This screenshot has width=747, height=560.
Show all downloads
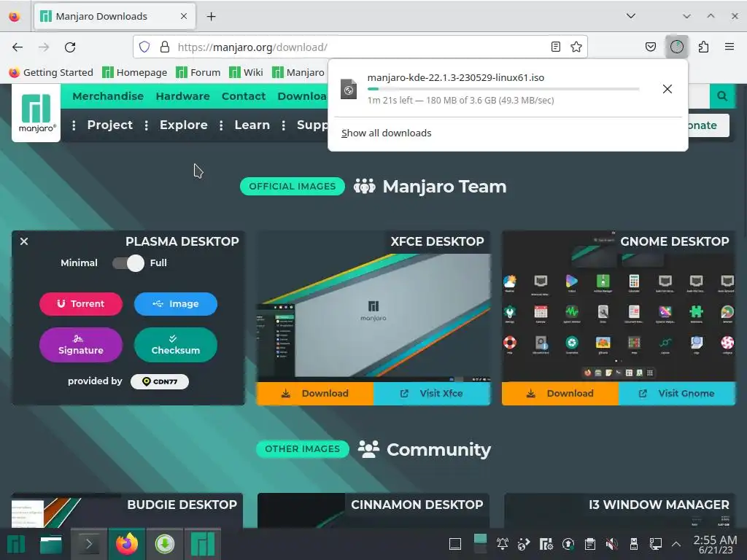tap(387, 133)
